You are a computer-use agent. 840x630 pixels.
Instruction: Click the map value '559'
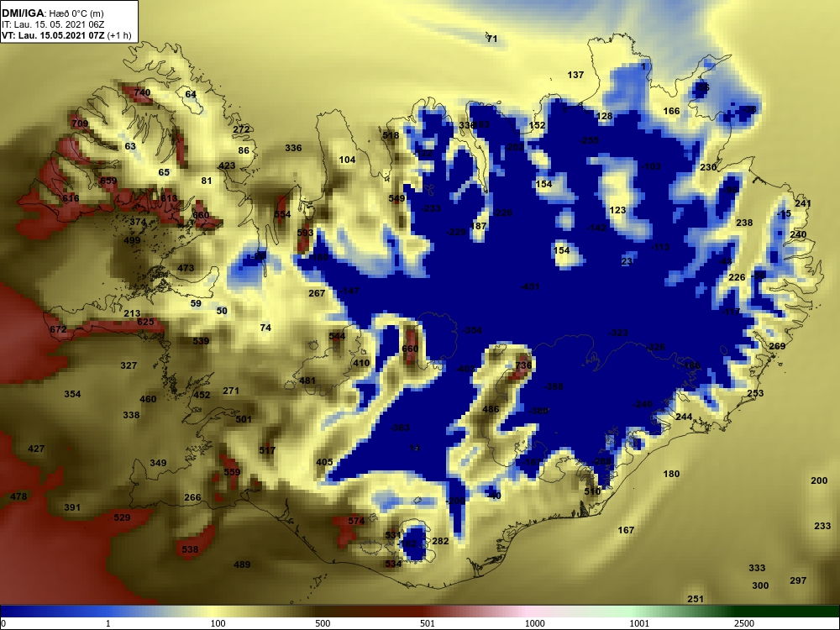(232, 472)
